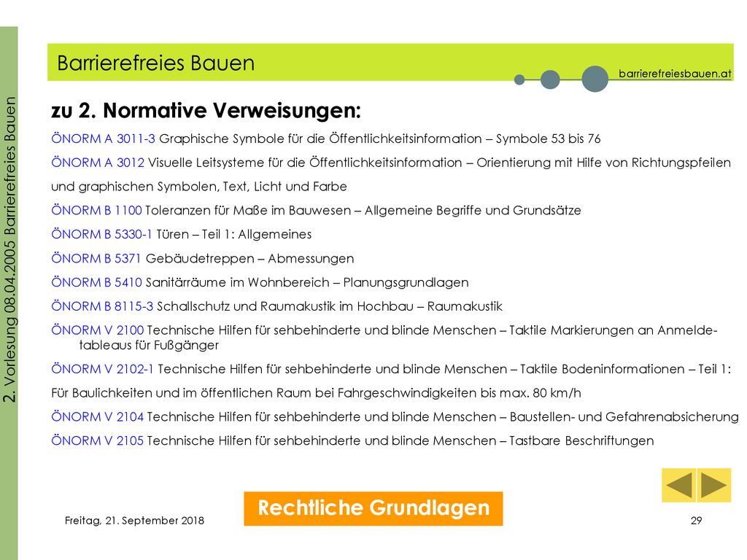Open ÖNORM A 3012 link
Screen dimensions: 747x560
[x=98, y=163]
